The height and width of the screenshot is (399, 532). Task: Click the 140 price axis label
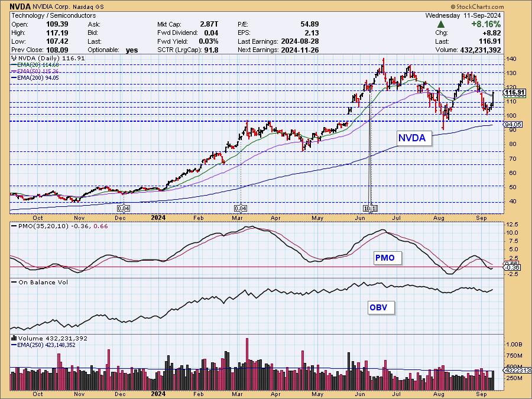tap(511, 59)
